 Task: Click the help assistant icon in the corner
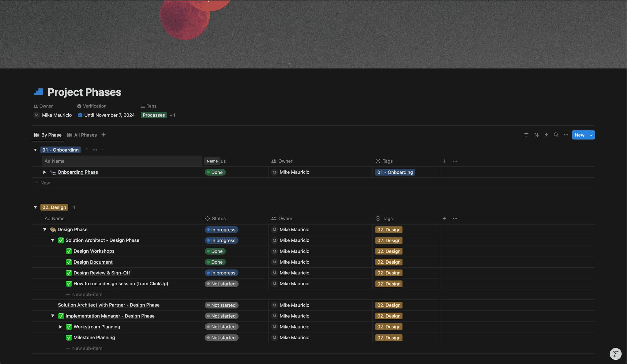coord(615,354)
